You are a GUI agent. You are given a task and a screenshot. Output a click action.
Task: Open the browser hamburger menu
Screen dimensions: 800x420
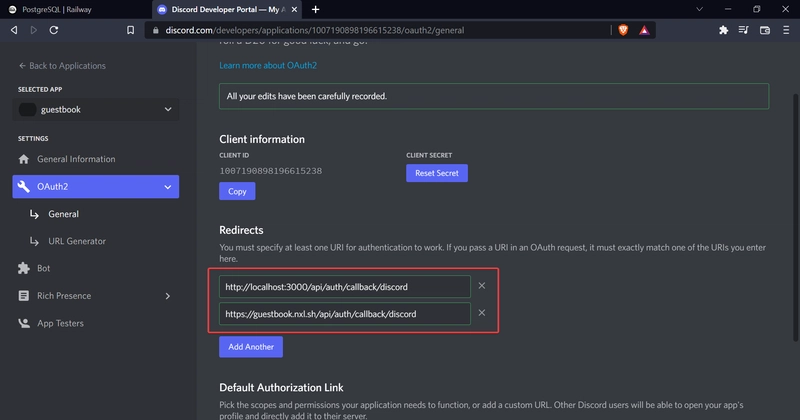click(x=786, y=30)
